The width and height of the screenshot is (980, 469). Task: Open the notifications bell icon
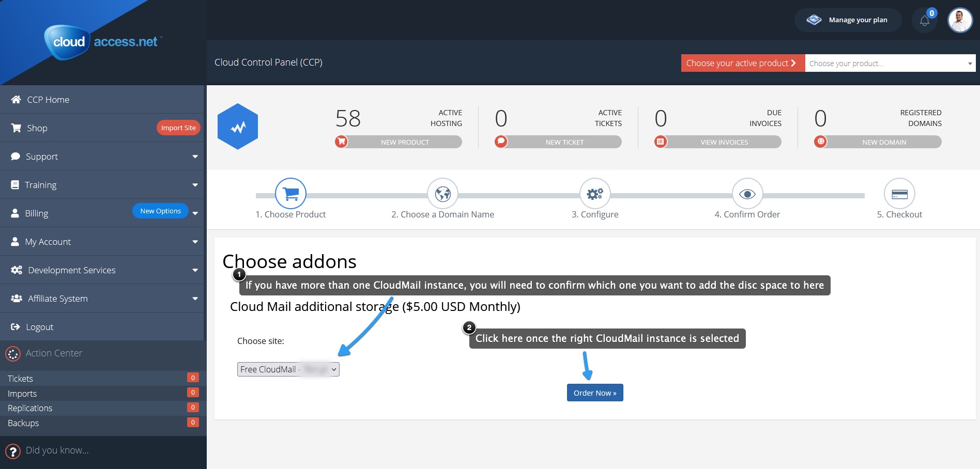point(925,21)
